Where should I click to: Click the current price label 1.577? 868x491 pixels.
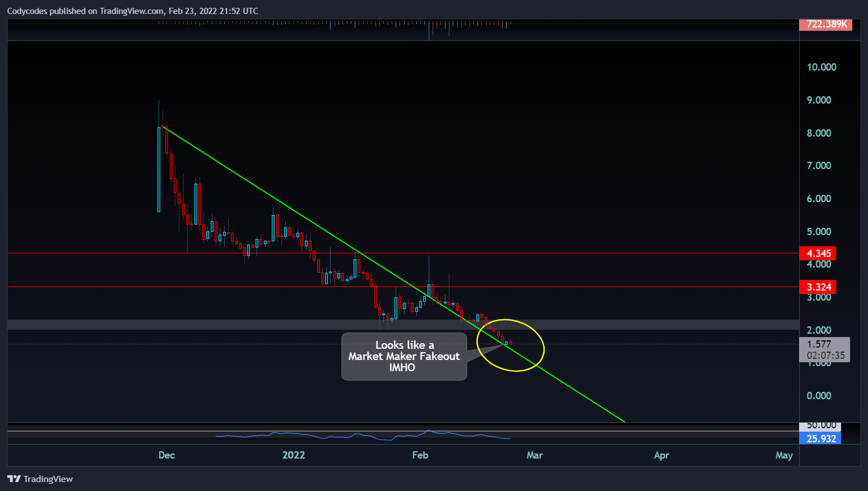pos(819,344)
